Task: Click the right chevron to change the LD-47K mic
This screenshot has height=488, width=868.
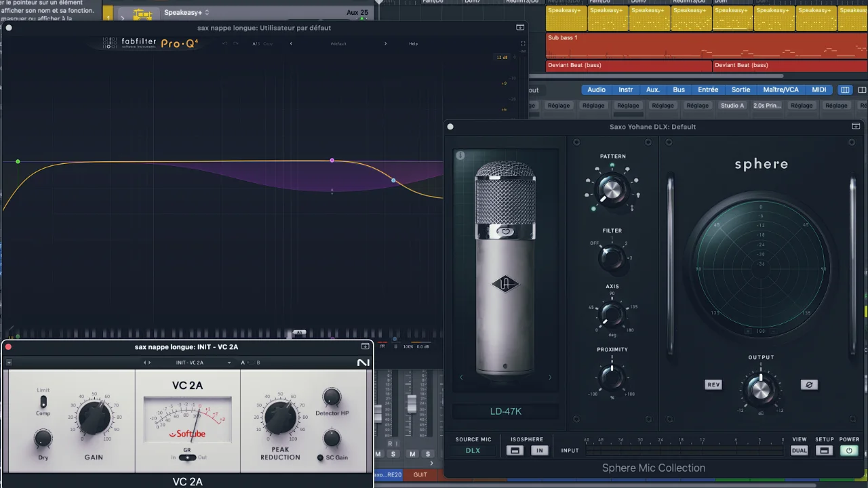Action: (x=549, y=377)
